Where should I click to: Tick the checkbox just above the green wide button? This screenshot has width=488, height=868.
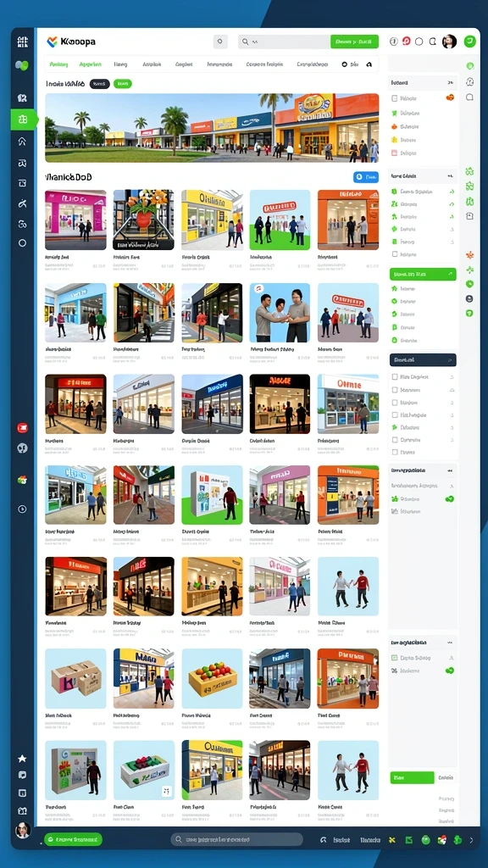click(x=395, y=254)
